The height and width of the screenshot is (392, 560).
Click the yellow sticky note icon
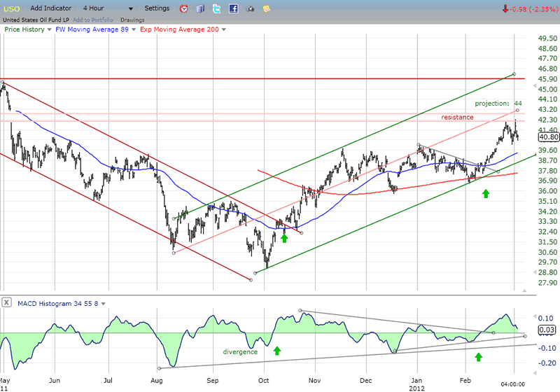point(267,8)
